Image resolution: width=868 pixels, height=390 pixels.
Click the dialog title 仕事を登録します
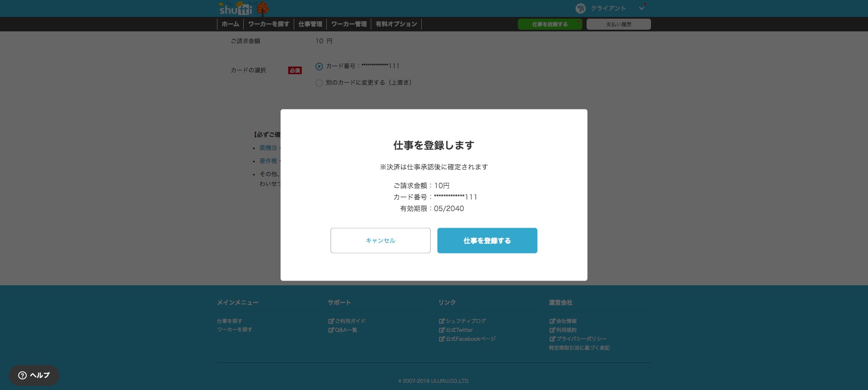pos(434,145)
